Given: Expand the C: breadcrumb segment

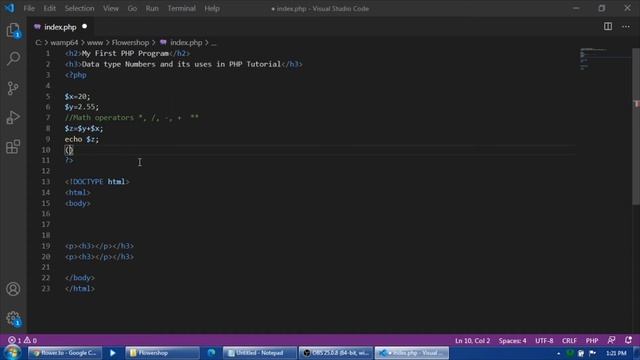Looking at the screenshot, I should pyautogui.click(x=38, y=42).
